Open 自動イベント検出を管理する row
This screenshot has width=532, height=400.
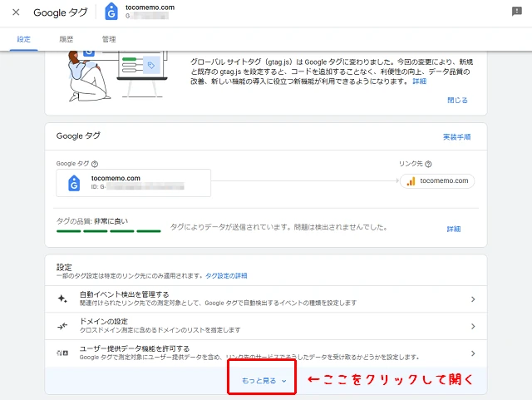click(x=266, y=299)
